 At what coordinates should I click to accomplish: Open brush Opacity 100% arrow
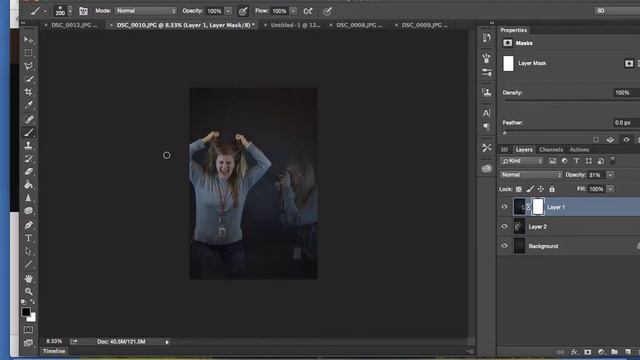(228, 11)
